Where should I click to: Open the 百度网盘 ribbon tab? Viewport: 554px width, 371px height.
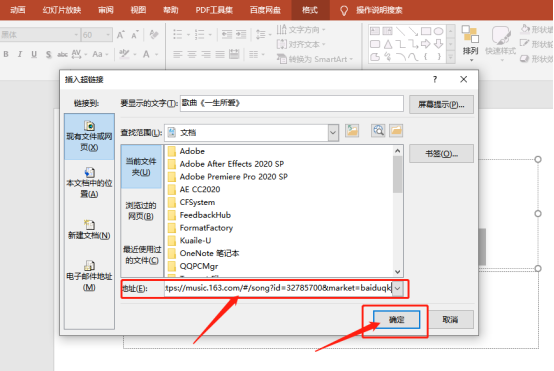[x=265, y=10]
